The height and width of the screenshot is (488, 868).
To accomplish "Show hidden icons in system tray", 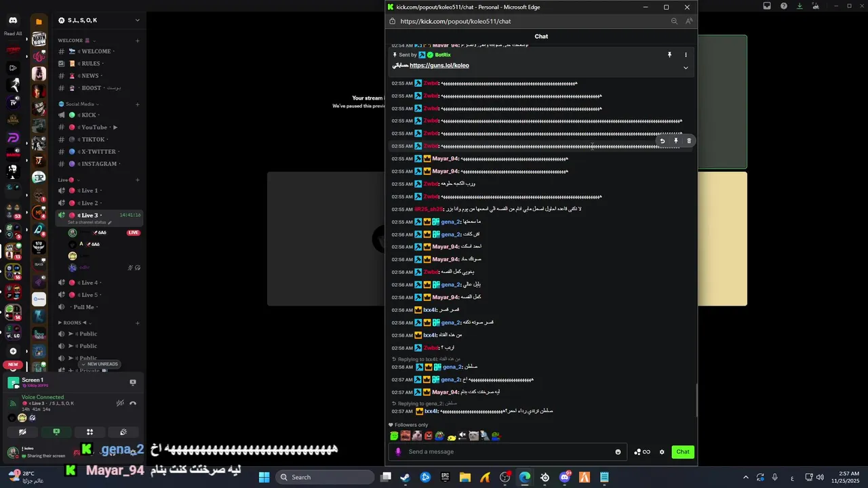I will click(x=746, y=477).
